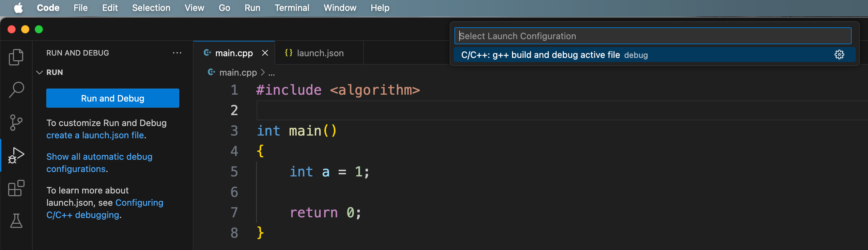Open the Search view icon
868x250 pixels.
[16, 90]
